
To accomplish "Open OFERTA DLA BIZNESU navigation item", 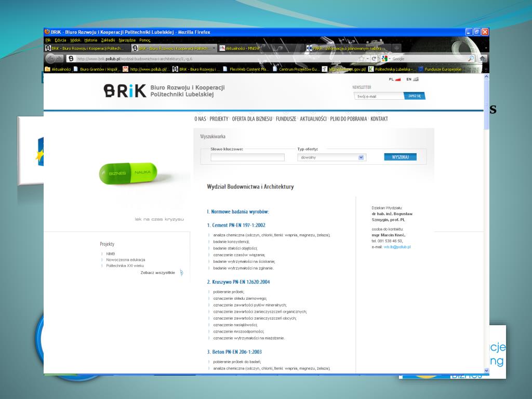I will tap(252, 119).
